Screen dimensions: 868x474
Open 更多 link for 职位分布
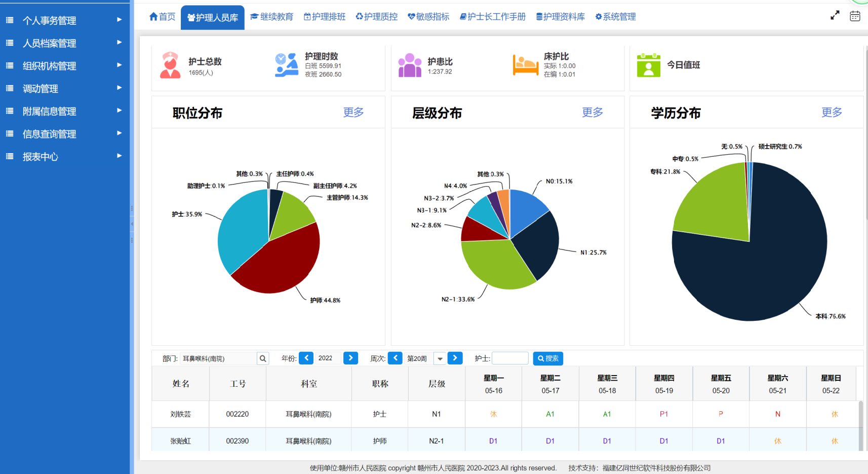pos(353,112)
